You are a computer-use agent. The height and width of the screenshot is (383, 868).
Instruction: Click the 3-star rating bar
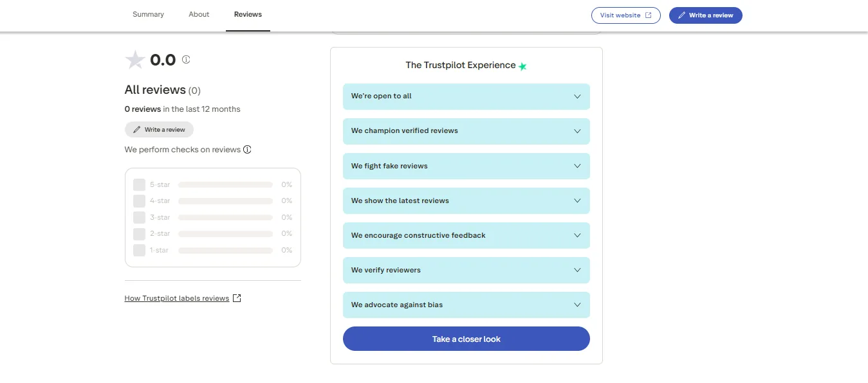pos(225,217)
